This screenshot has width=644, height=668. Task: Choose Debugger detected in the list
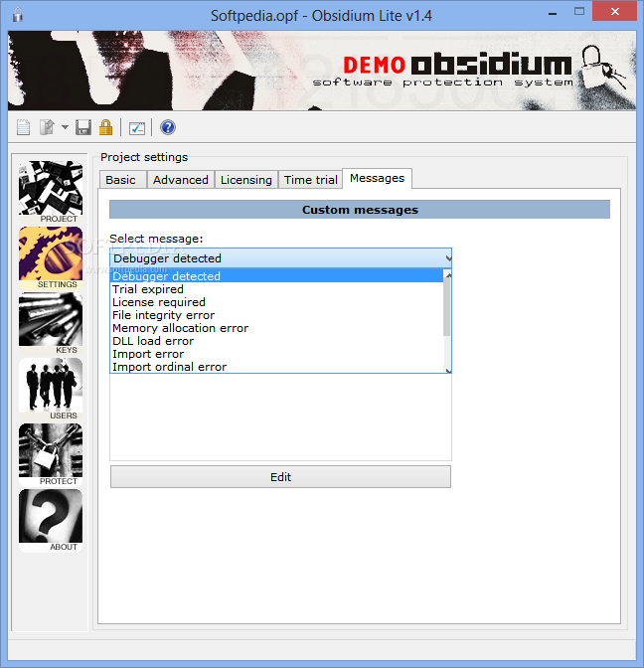(277, 276)
